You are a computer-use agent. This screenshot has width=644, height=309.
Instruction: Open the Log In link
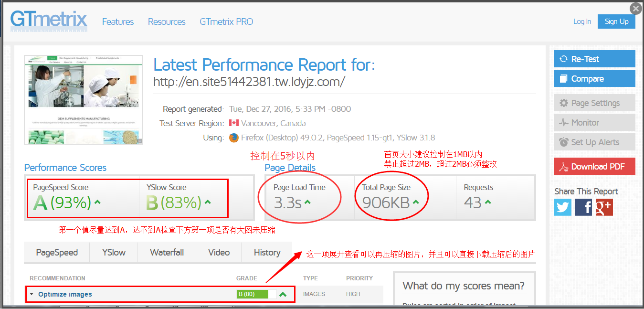pyautogui.click(x=582, y=21)
